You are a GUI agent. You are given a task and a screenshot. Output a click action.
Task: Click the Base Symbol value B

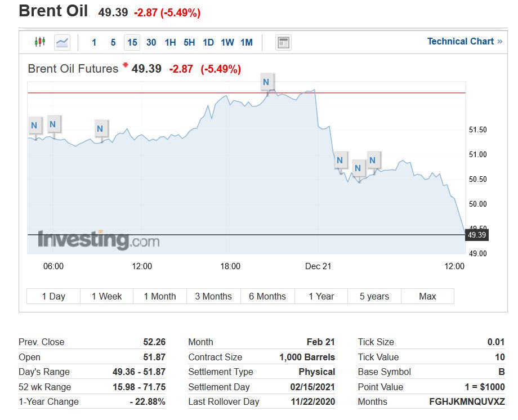point(502,372)
